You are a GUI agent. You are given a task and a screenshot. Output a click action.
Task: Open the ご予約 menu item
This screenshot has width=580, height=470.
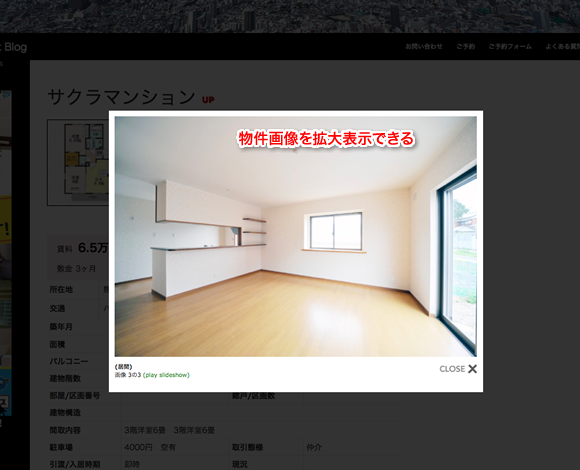(x=465, y=47)
